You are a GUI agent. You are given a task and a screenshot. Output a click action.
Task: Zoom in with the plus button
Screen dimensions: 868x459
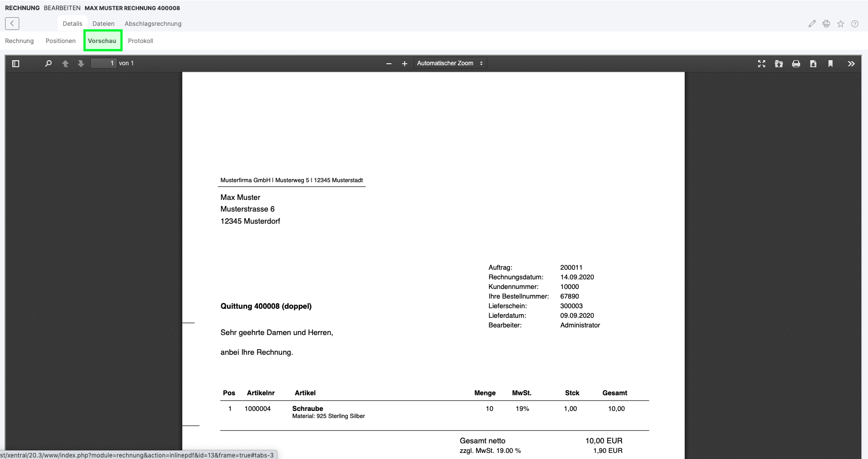click(405, 64)
